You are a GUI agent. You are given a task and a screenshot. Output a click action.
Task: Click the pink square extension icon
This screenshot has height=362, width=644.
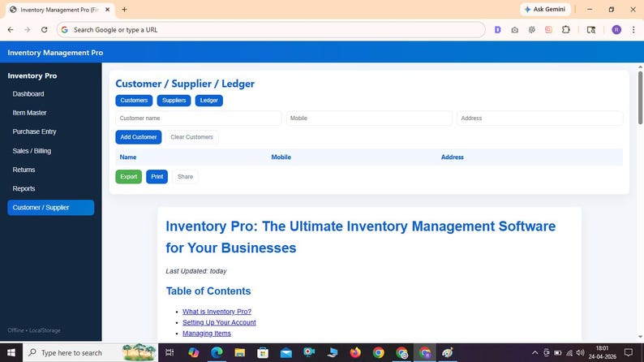tap(549, 29)
